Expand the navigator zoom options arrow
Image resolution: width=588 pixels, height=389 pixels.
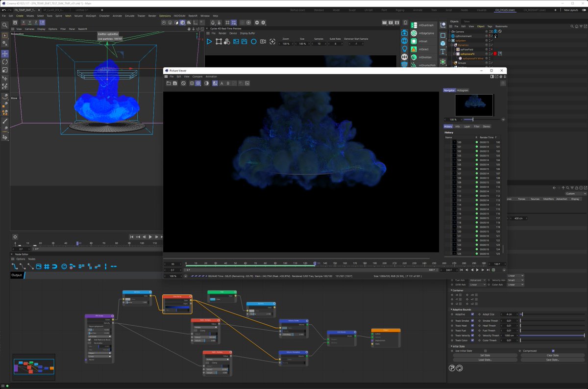pos(503,119)
